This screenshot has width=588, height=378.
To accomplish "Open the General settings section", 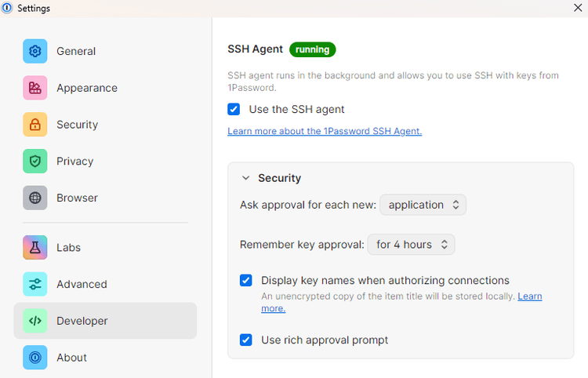I will 105,51.
